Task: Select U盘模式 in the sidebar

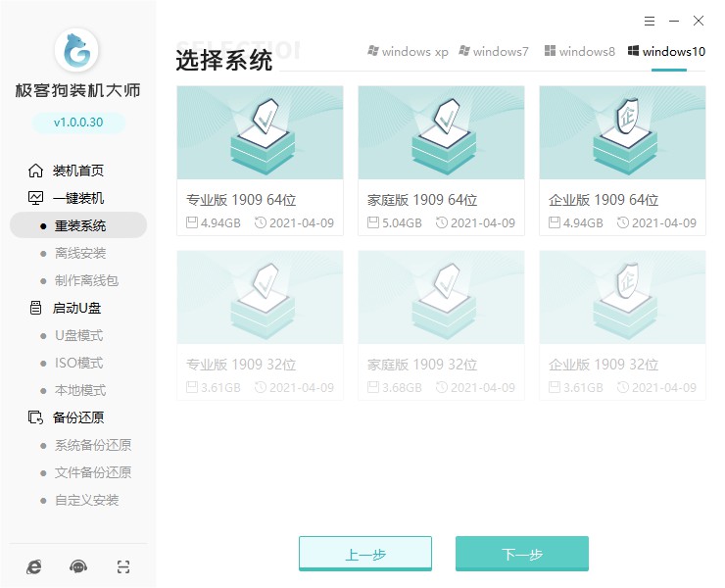Action: 78,335
